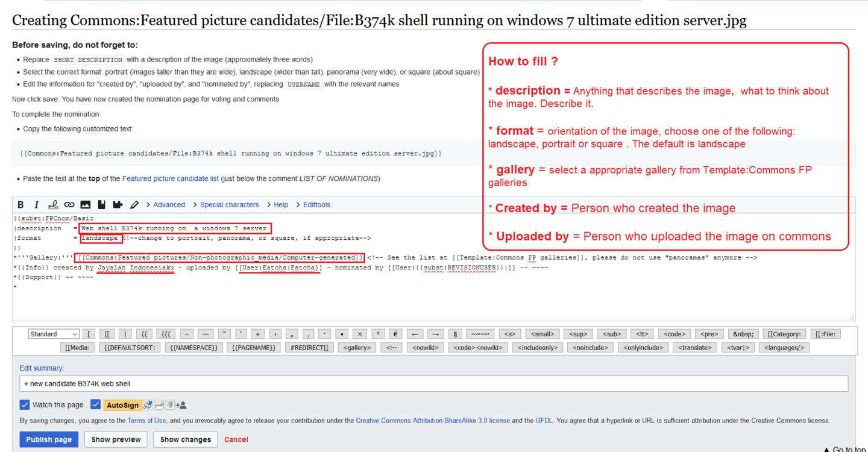The image size is (868, 452).
Task: Apply italic formatting in editor toolbar
Action: [36, 205]
